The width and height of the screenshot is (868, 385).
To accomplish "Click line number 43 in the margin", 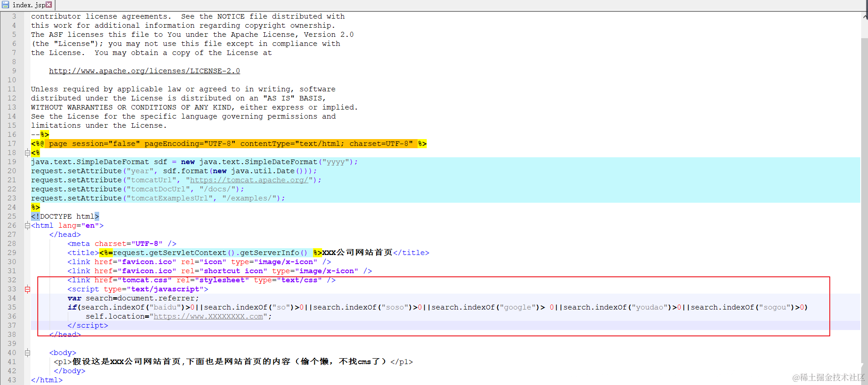I will (x=12, y=380).
